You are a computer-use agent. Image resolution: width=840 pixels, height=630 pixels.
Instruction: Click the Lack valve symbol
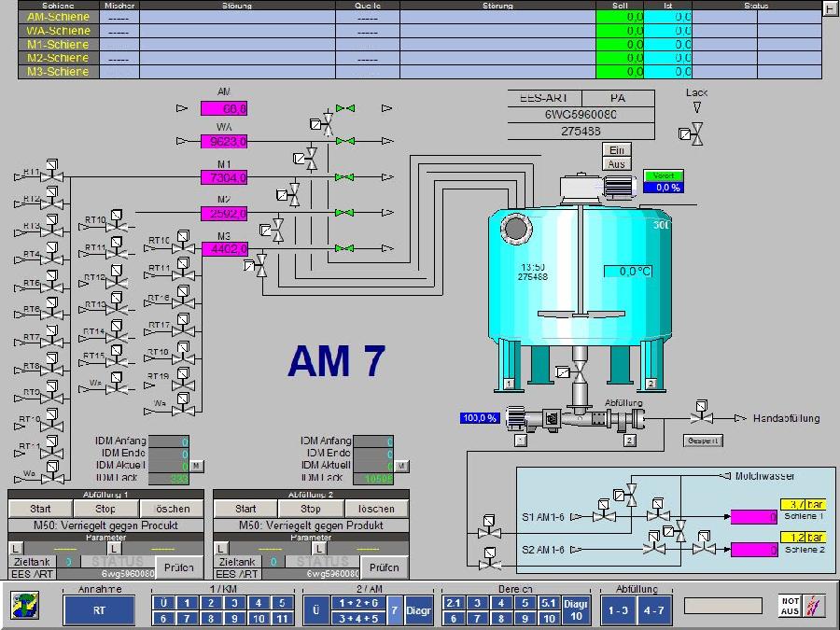(692, 133)
